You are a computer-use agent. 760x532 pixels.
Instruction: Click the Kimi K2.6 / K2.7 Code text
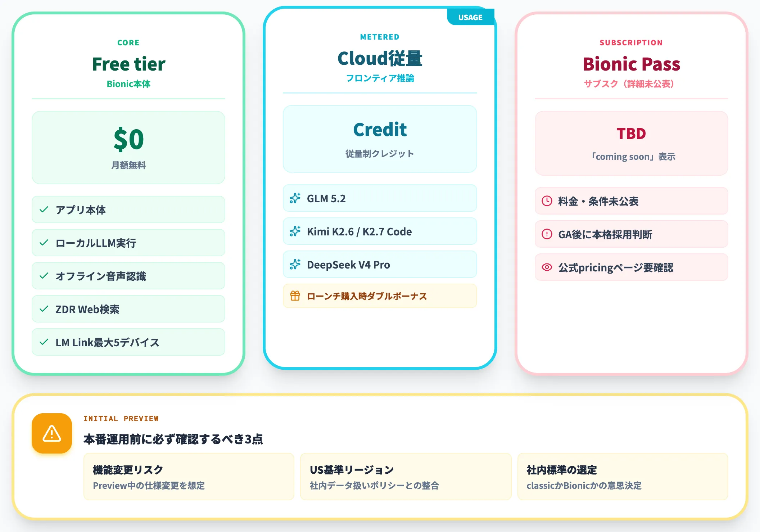[359, 231]
